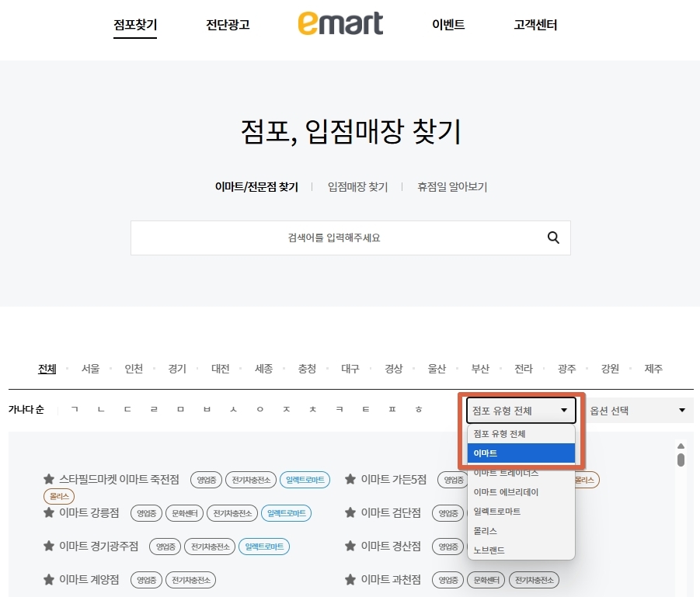The image size is (700, 597).
Task: Select 이마트 에브리데이 option
Action: pos(521,492)
